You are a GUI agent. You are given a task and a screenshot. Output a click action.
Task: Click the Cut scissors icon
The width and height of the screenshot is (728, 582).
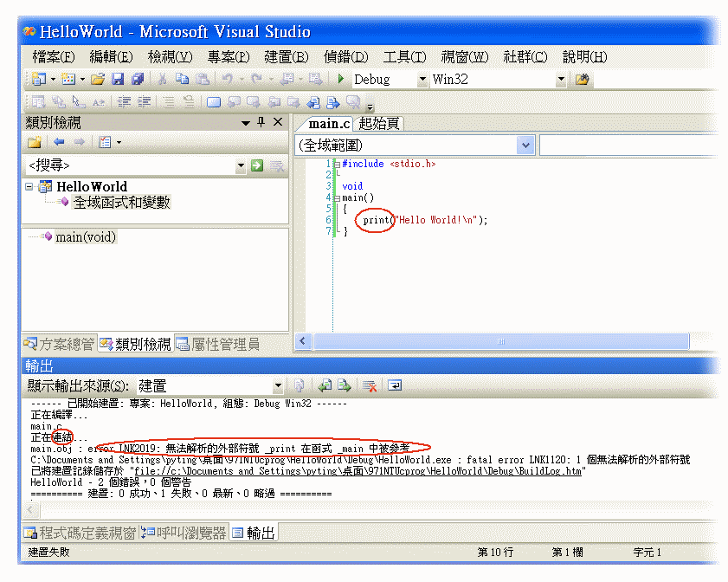tap(162, 80)
